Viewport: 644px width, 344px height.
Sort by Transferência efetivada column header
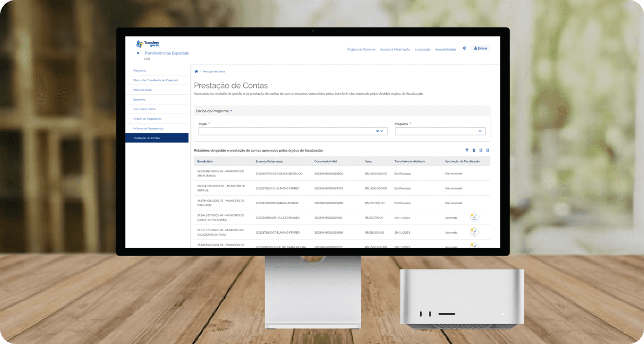(x=410, y=161)
